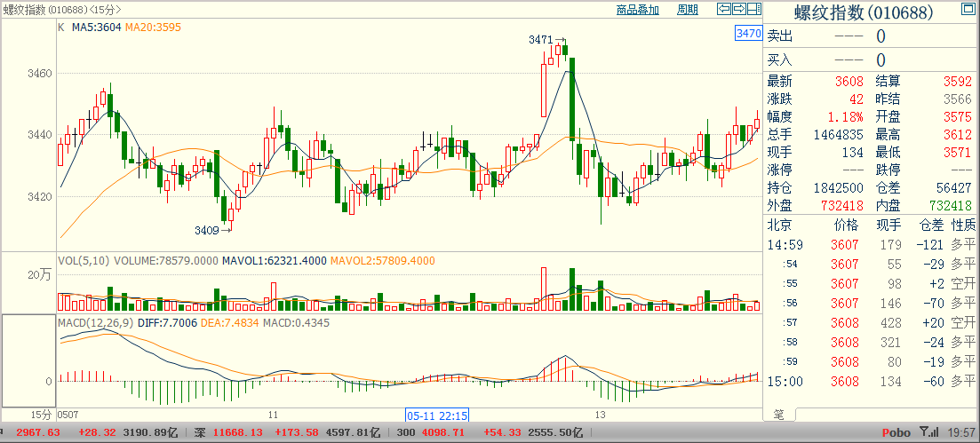Click the 19:57 clock in status bar
980x443 pixels.
point(962,432)
